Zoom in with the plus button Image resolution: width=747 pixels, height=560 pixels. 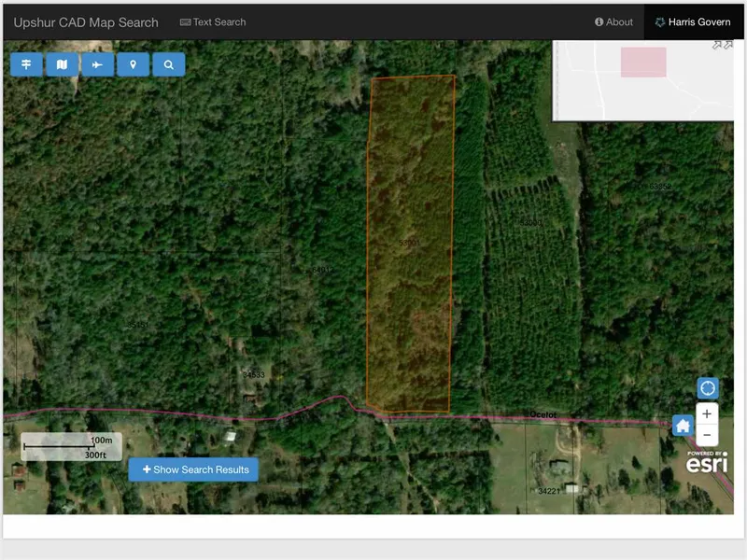pos(708,413)
